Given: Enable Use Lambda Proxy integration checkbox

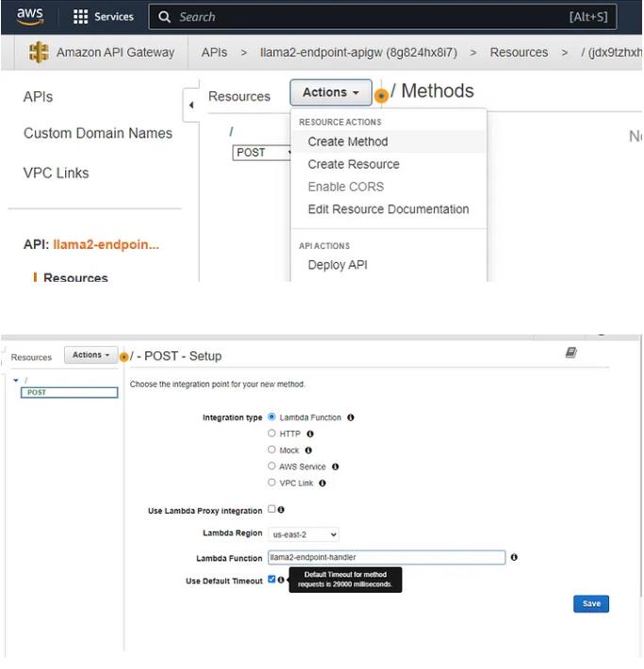Looking at the screenshot, I should click(272, 509).
